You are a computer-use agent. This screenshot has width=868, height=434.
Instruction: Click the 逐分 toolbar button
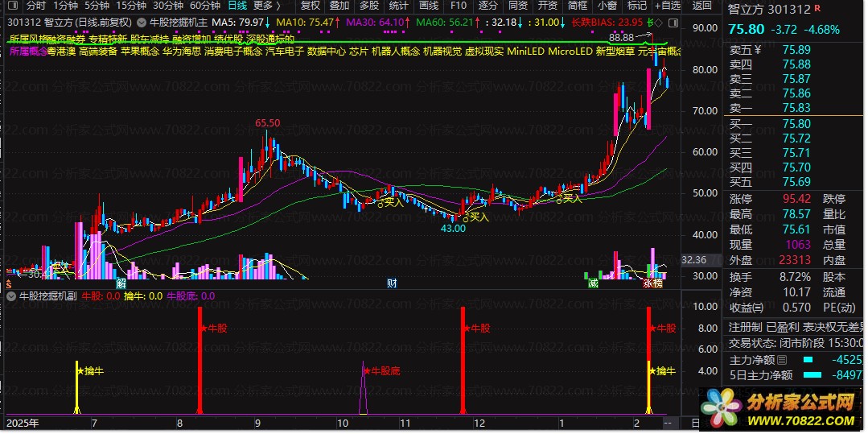tap(487, 6)
